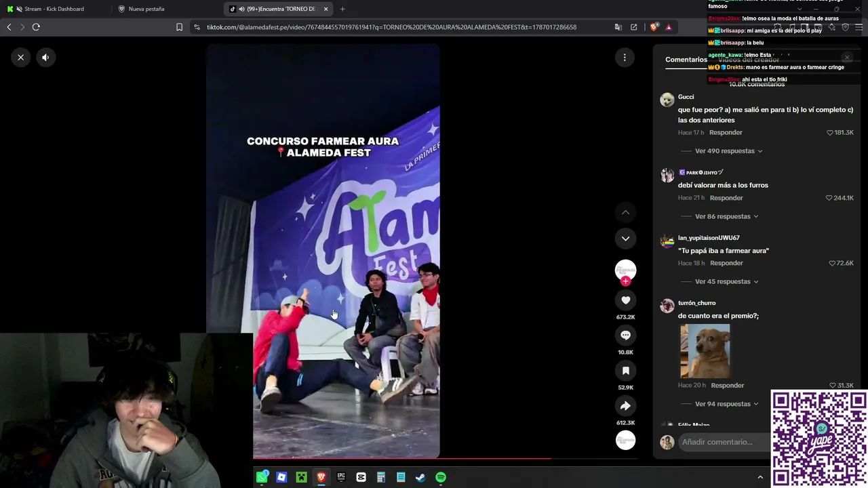Screen dimensions: 868x488
Task: Launch Minecraft from the taskbar
Action: coord(301,477)
